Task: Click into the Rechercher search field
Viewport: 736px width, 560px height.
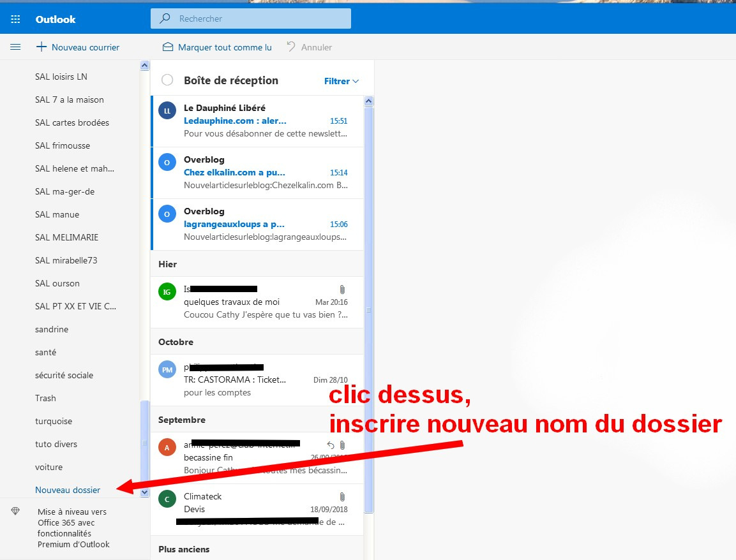Action: [x=251, y=18]
